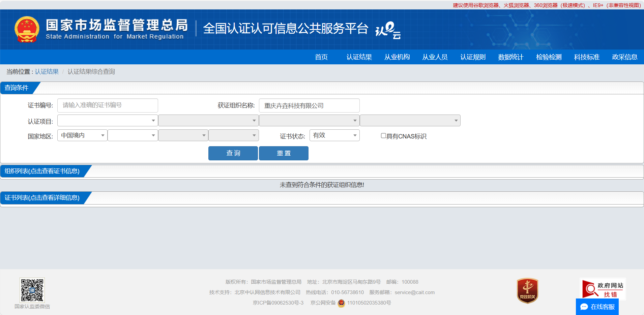This screenshot has height=315, width=644.
Task: Click the 京ICP备09062530号-3 link
Action: tap(278, 303)
